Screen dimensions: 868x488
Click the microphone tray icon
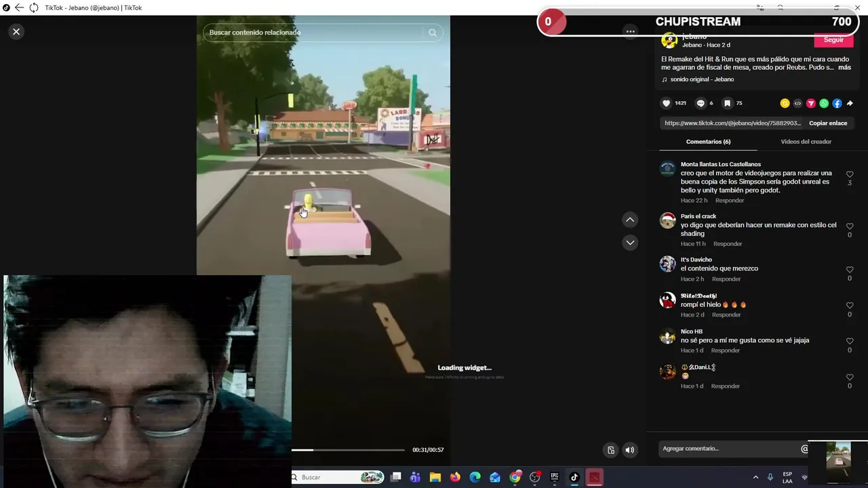[x=770, y=477]
